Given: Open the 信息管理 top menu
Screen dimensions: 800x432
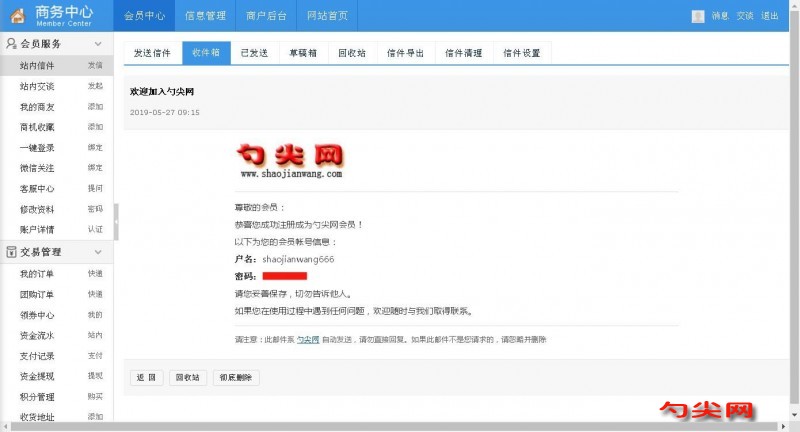Looking at the screenshot, I should [x=205, y=16].
